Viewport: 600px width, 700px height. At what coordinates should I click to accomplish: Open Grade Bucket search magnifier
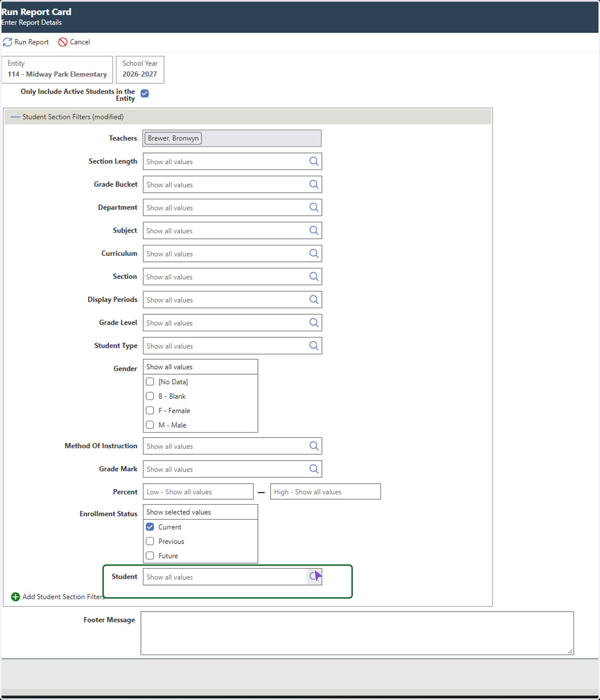pyautogui.click(x=314, y=184)
